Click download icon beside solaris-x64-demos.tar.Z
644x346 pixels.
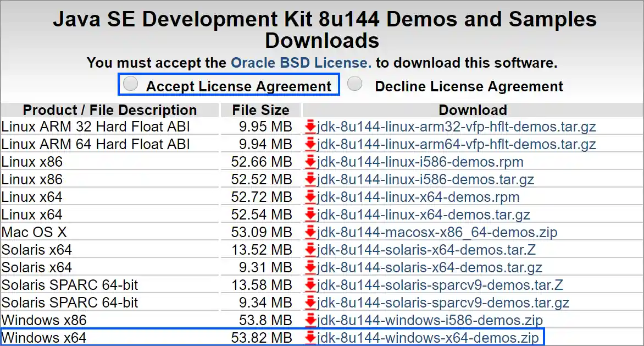[310, 250]
